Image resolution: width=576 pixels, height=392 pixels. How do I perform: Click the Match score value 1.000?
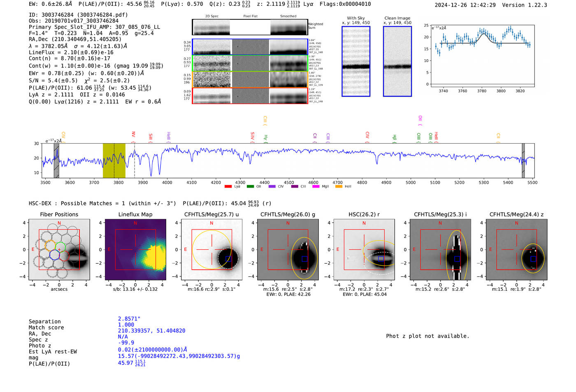(x=126, y=325)
